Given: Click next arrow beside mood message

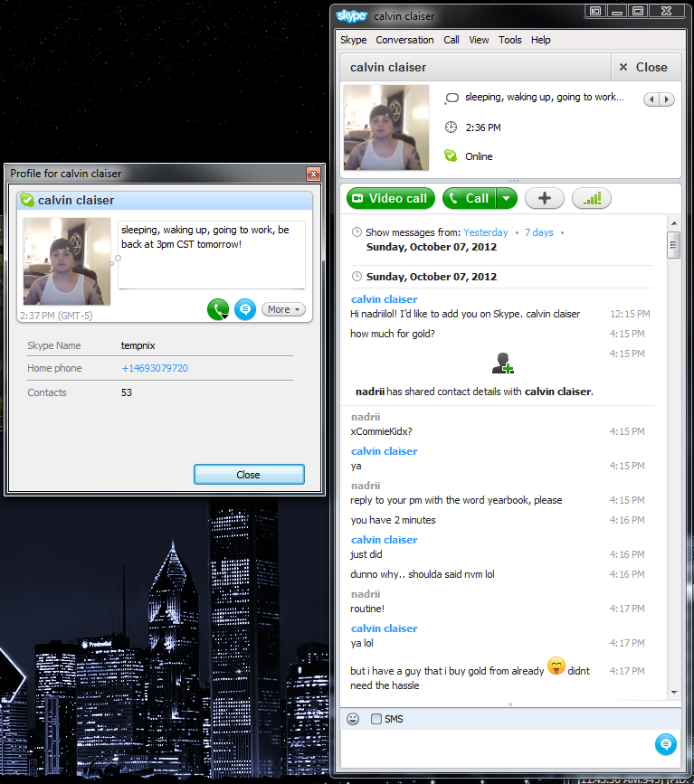Looking at the screenshot, I should pyautogui.click(x=667, y=99).
